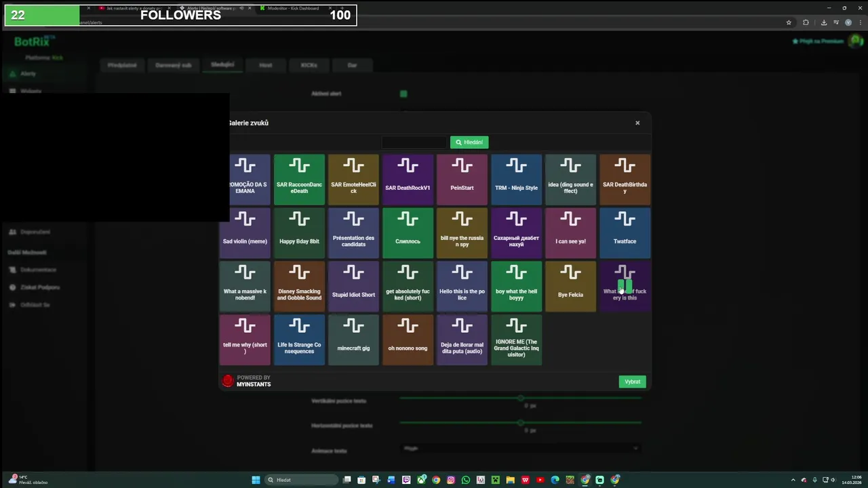Image resolution: width=868 pixels, height=488 pixels.
Task: Open the browser downloads icon
Action: pos(823,22)
